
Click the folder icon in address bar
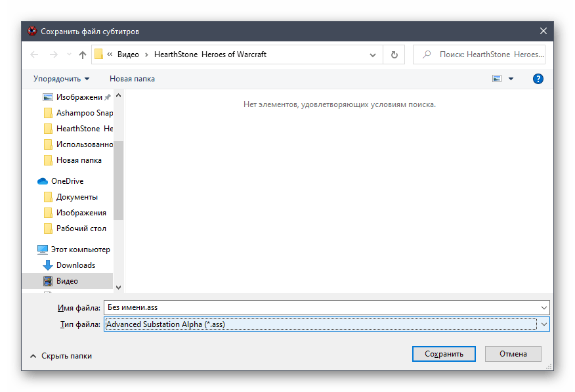[x=98, y=54]
